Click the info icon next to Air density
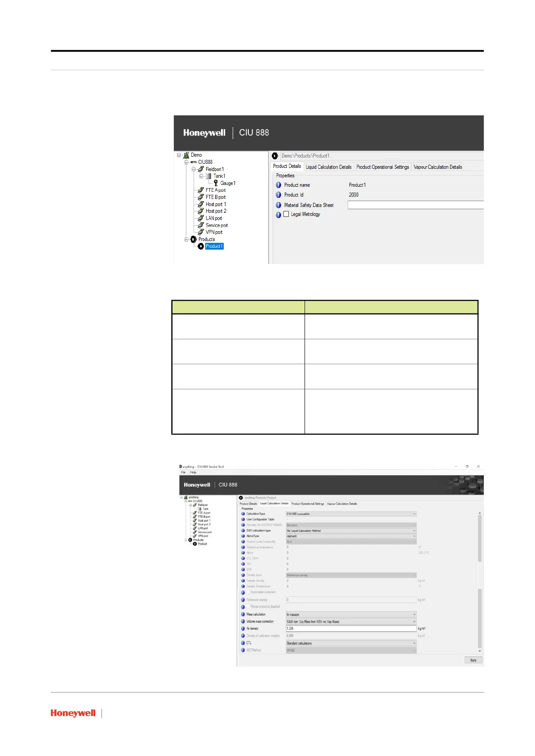 click(x=243, y=629)
